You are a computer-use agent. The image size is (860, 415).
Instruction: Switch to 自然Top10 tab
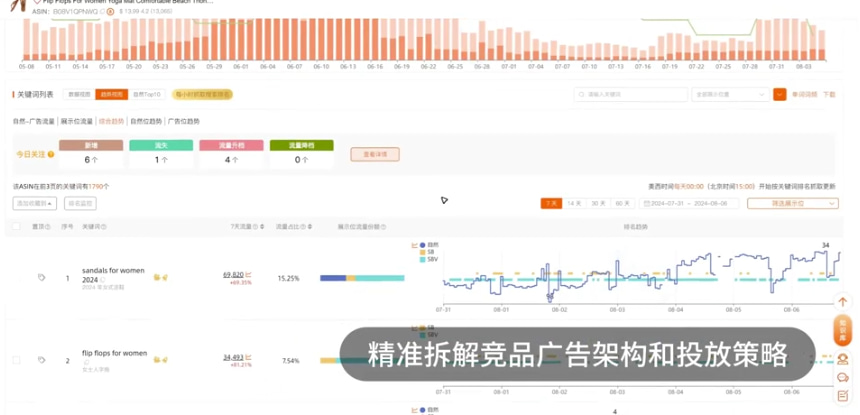(146, 94)
